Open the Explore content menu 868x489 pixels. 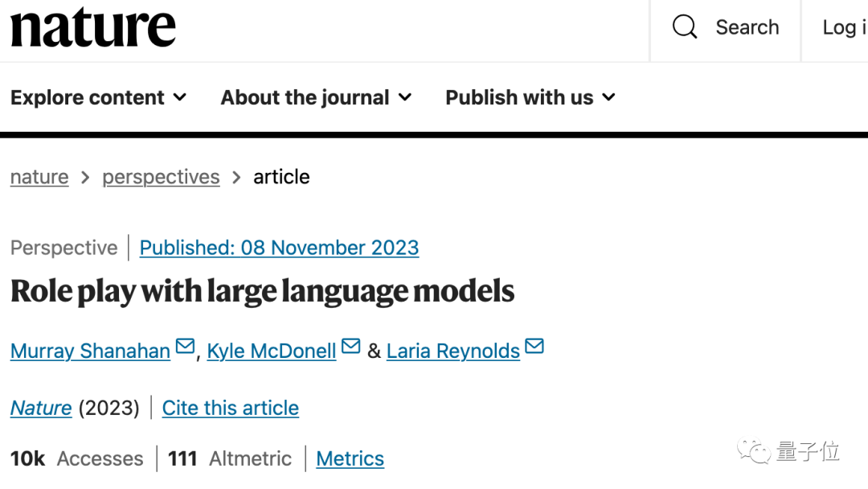pos(88,98)
